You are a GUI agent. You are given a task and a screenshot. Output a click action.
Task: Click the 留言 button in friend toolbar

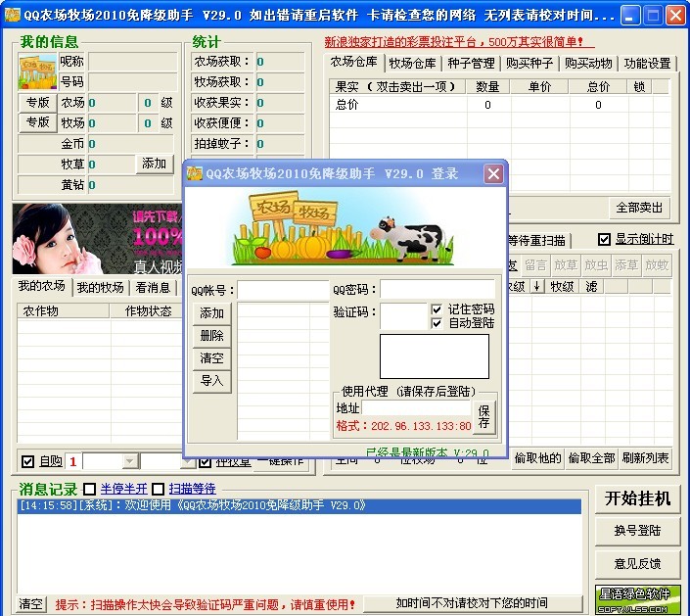535,265
